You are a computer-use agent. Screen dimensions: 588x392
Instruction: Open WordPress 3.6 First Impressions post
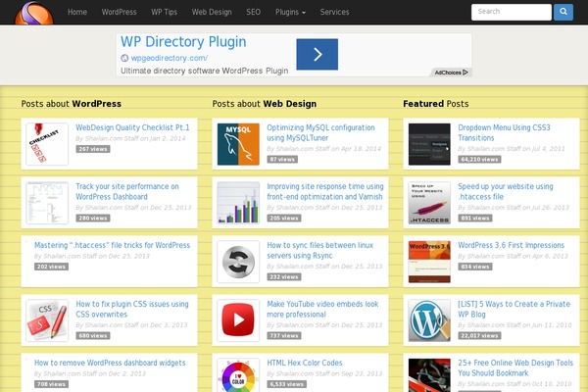tap(511, 245)
